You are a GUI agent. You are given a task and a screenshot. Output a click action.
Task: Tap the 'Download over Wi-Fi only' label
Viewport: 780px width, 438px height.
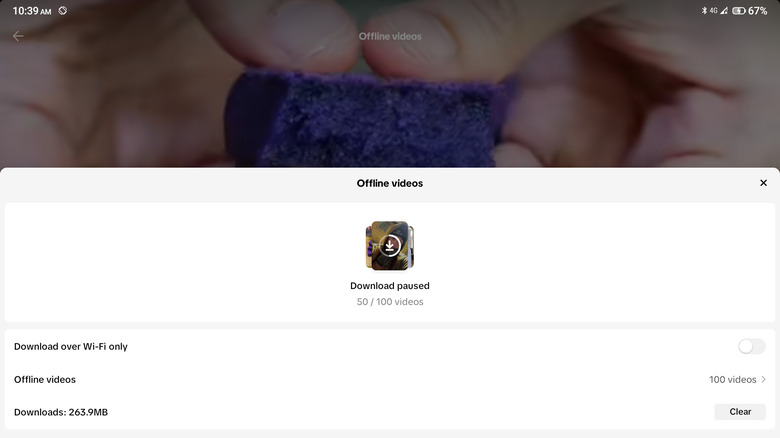tap(71, 346)
